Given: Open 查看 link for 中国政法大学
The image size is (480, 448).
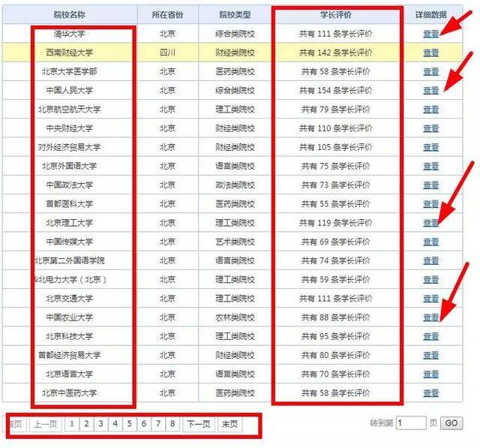Looking at the screenshot, I should (430, 185).
